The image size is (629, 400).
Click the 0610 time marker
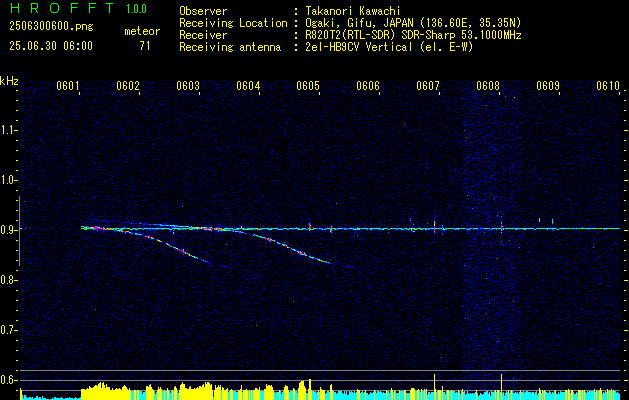[608, 85]
